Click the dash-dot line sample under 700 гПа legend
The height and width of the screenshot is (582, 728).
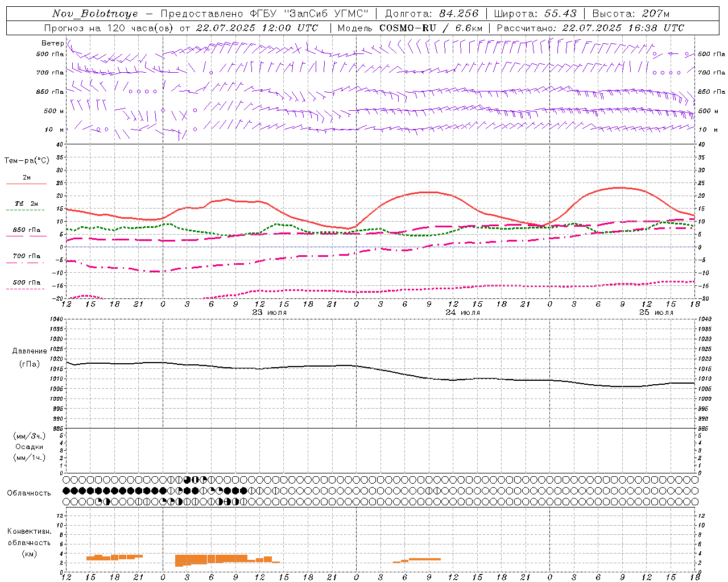pos(26,263)
